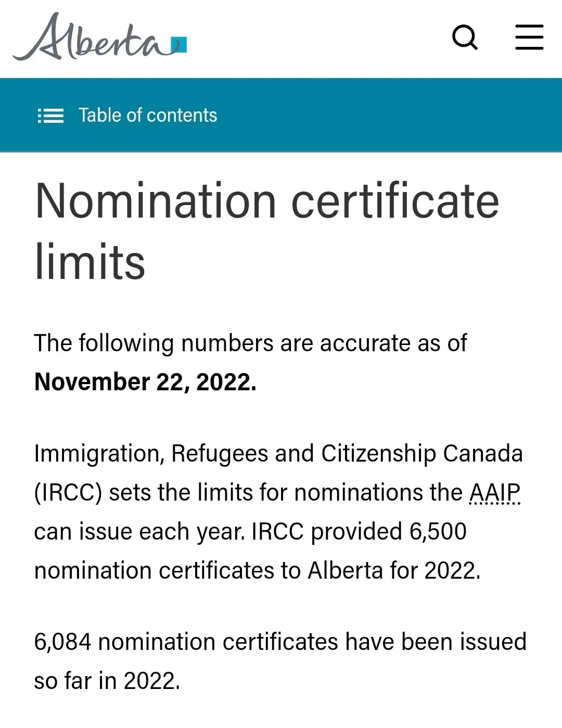Expand the Table of contents label

click(148, 115)
